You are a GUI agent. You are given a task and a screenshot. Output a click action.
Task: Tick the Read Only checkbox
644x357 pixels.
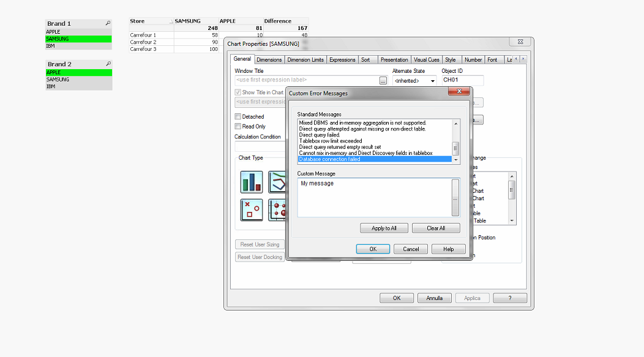(x=238, y=126)
